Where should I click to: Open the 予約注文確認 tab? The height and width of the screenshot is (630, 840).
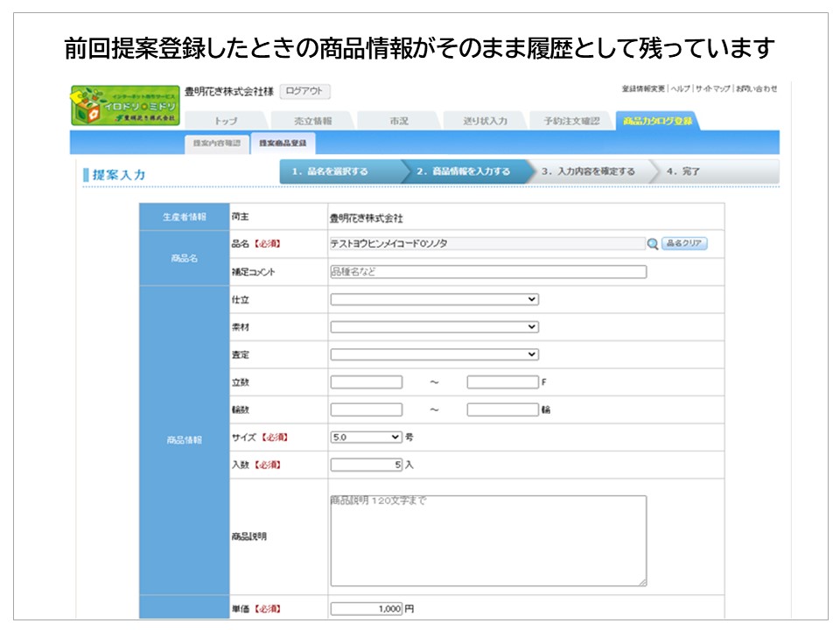coord(571,121)
